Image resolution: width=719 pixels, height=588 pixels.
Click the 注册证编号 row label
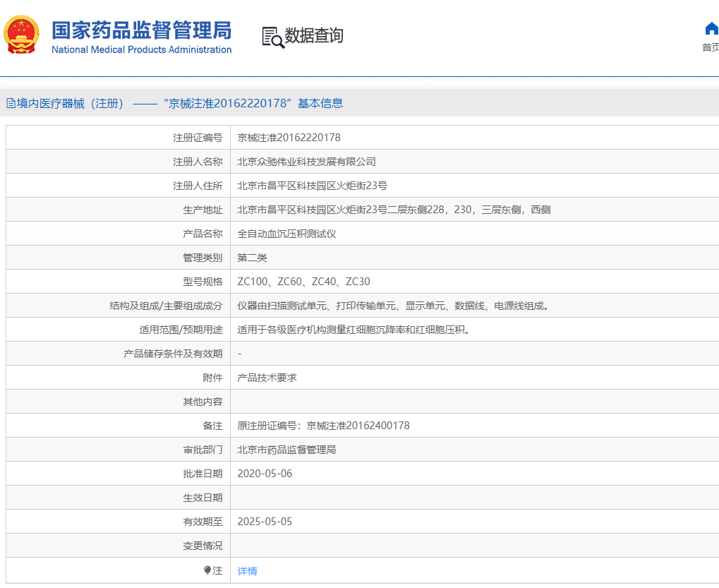tap(198, 138)
